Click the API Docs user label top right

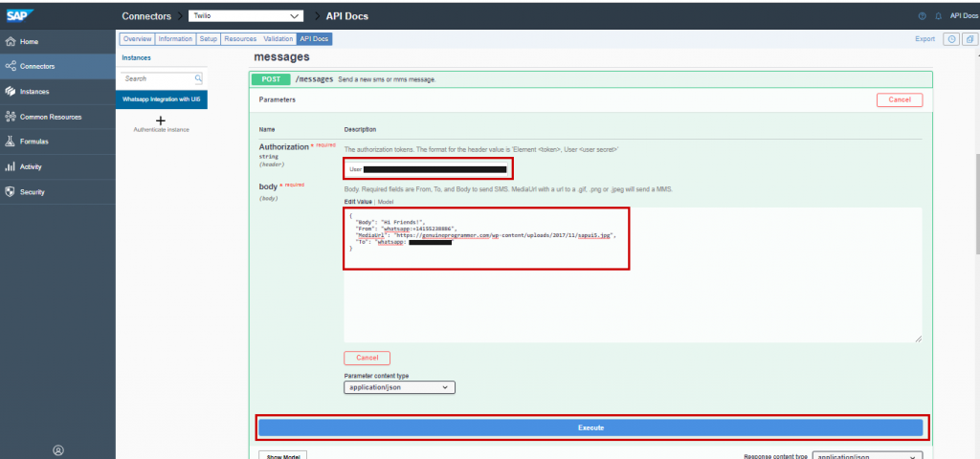tap(964, 16)
